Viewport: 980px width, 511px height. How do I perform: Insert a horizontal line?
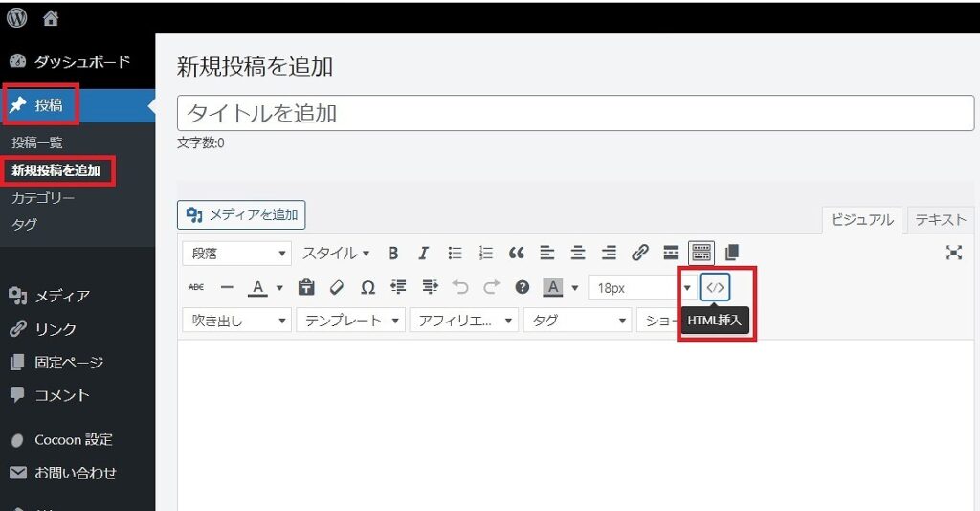click(227, 287)
